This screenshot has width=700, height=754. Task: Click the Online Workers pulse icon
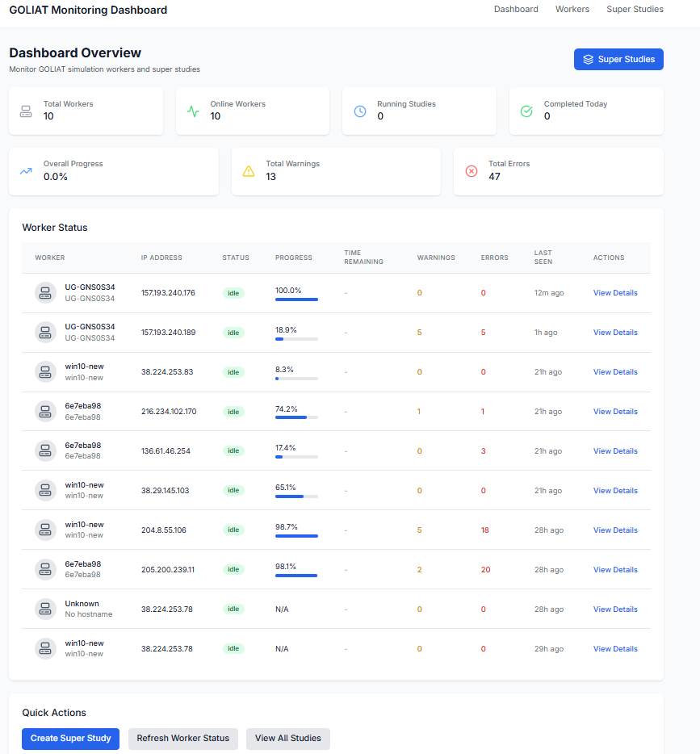click(192, 111)
